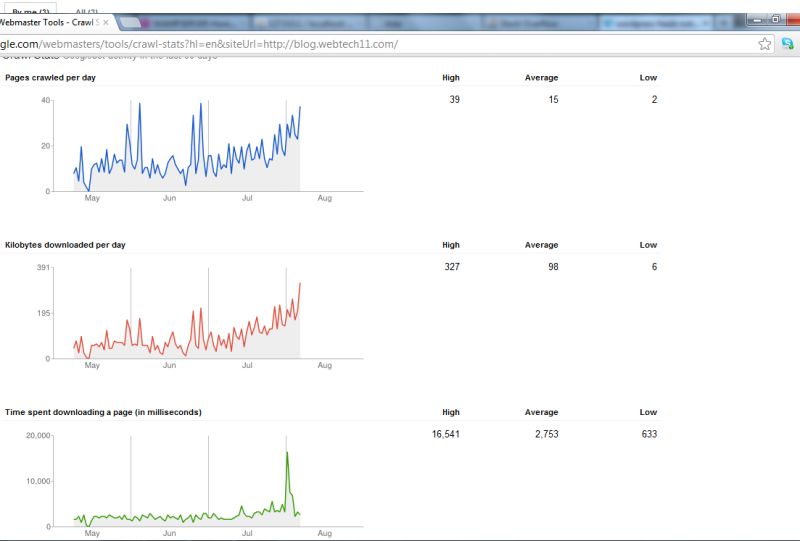Open the Skype extension icon in the toolbar
This screenshot has height=541, width=800.
[x=787, y=44]
